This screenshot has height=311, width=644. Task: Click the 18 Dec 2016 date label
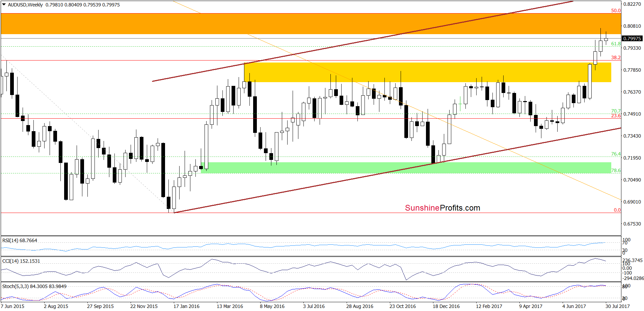446,306
